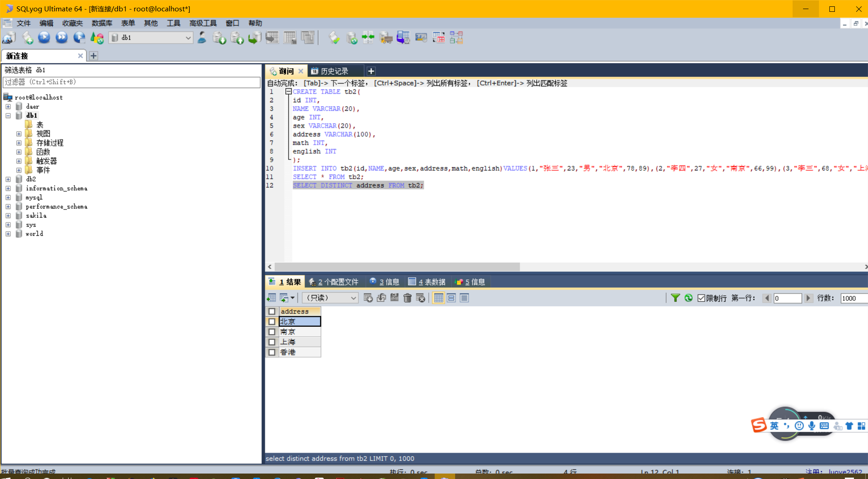Click the Execute Query play icon
The width and height of the screenshot is (868, 479).
pyautogui.click(x=44, y=38)
